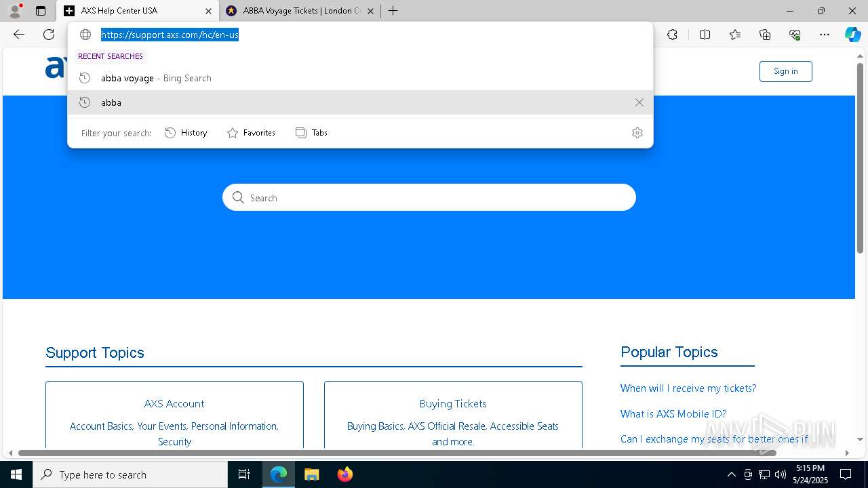Image resolution: width=868 pixels, height=488 pixels.
Task: Filter address bar search by Tabs
Action: coord(311,133)
